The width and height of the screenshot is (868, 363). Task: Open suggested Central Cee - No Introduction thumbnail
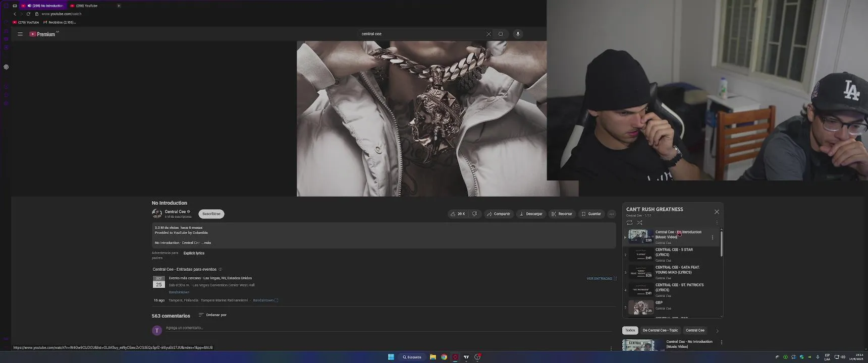coord(642,345)
